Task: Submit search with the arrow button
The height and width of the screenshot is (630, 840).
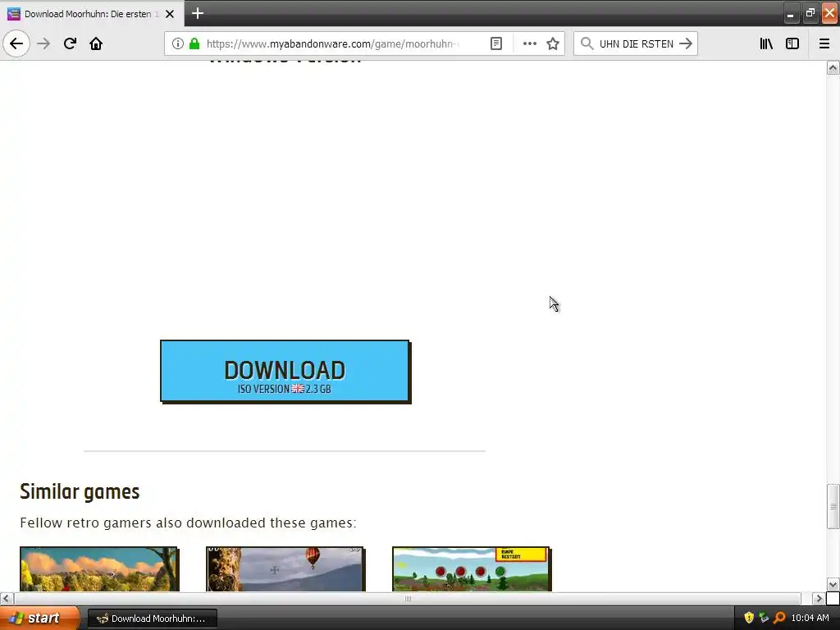Action: (x=686, y=43)
